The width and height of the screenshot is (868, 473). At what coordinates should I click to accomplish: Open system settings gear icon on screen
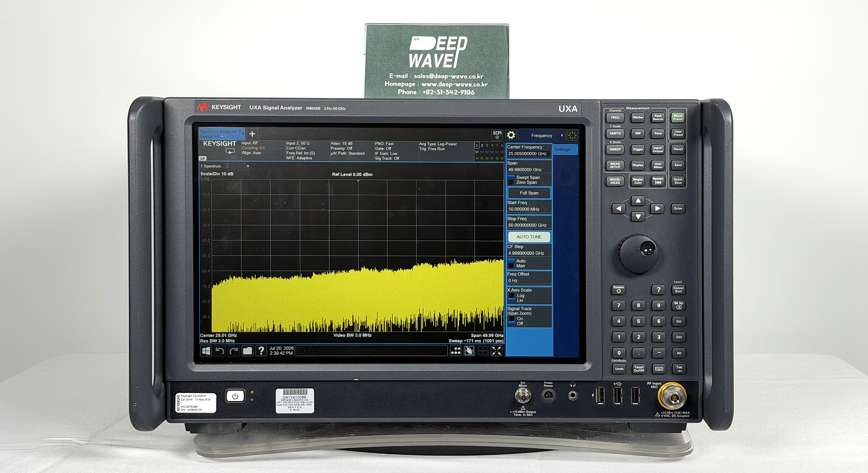pos(511,135)
